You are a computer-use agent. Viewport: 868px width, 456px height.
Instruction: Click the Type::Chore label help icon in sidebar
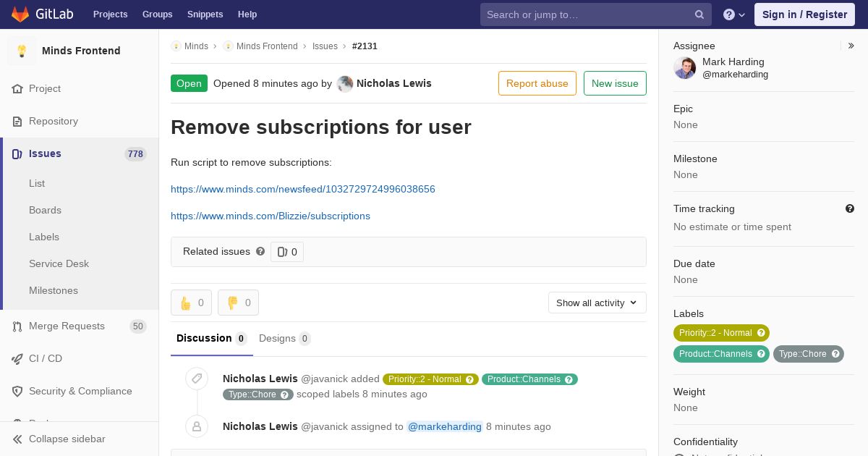coord(835,354)
